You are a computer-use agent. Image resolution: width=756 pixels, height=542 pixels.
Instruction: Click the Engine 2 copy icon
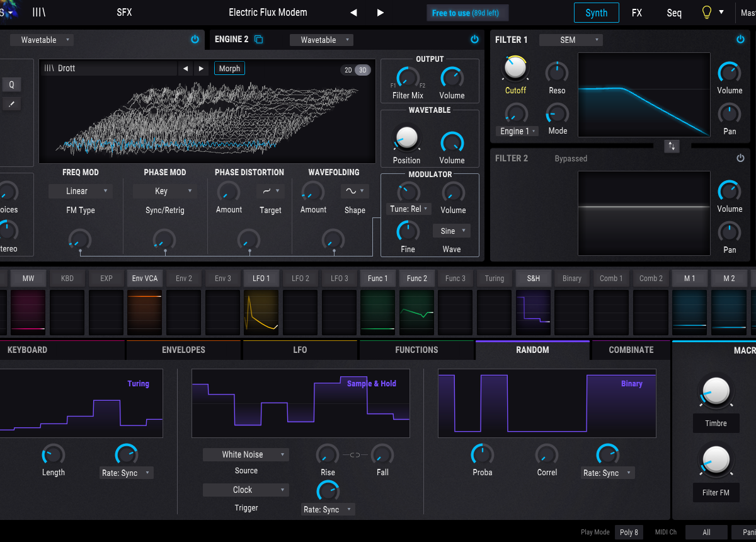[258, 40]
